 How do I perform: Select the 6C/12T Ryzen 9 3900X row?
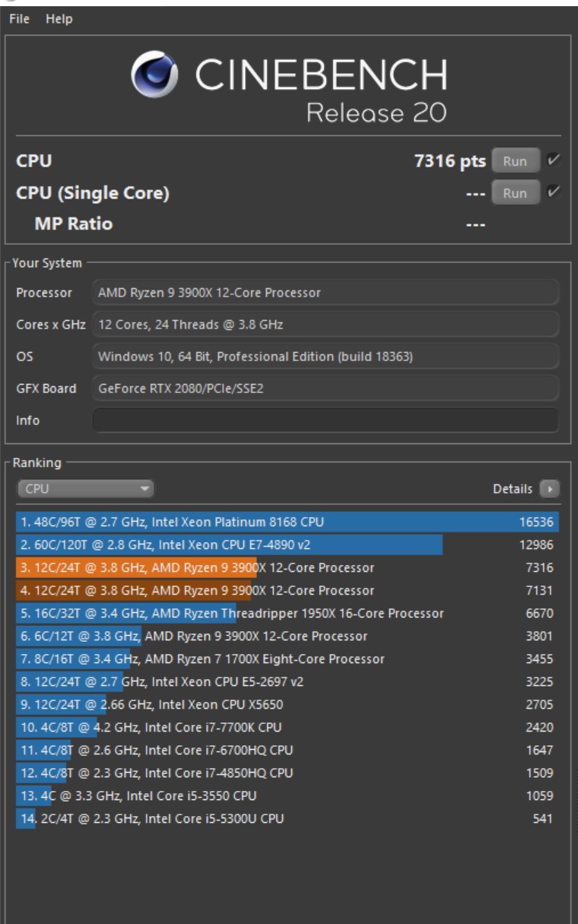click(287, 636)
